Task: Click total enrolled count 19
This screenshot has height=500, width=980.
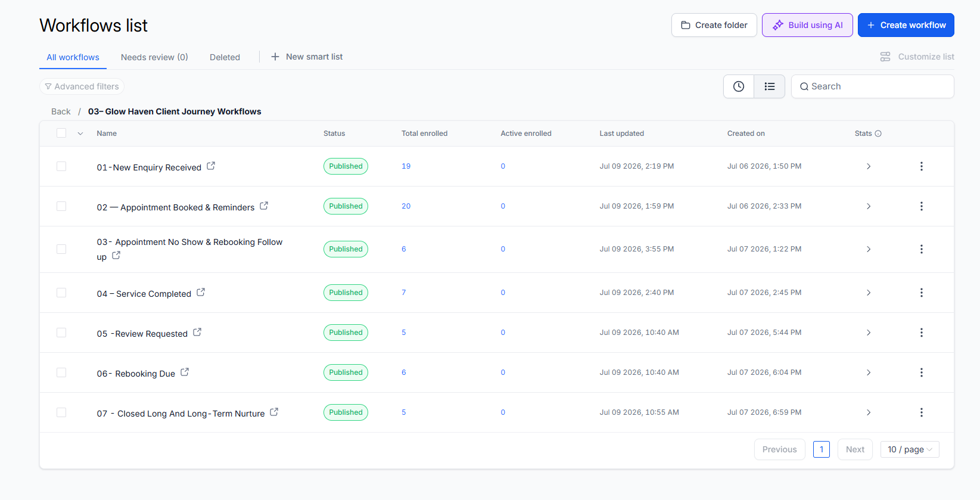Action: (406, 166)
